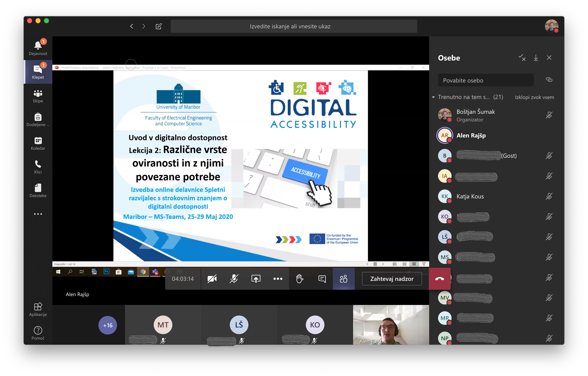588x376 pixels.
Task: Mute Boštjan Šumak's microphone
Action: click(x=549, y=115)
